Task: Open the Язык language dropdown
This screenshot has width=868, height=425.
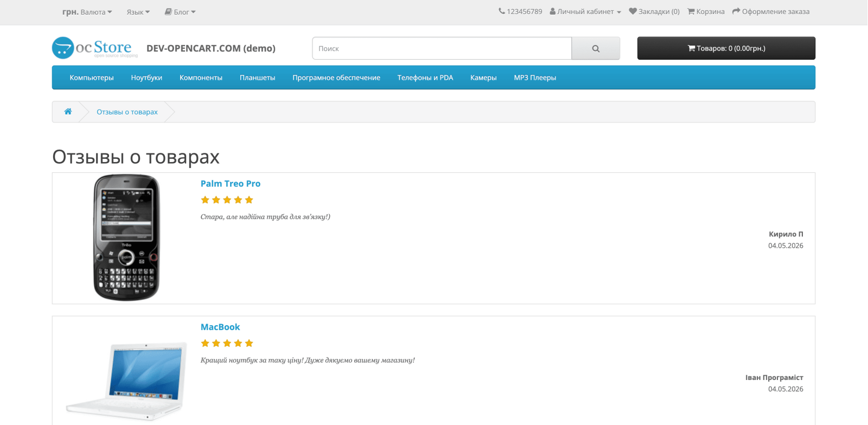Action: [x=138, y=12]
